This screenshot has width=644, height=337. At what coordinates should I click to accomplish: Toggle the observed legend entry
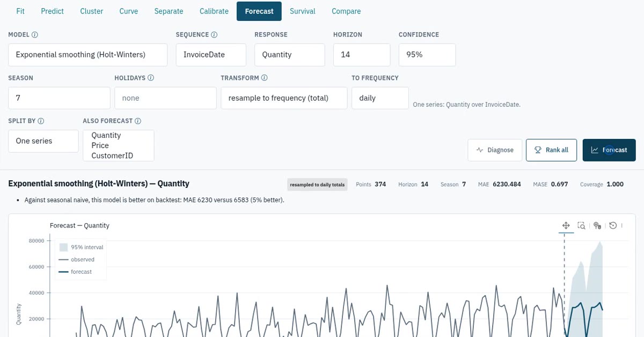pos(76,260)
